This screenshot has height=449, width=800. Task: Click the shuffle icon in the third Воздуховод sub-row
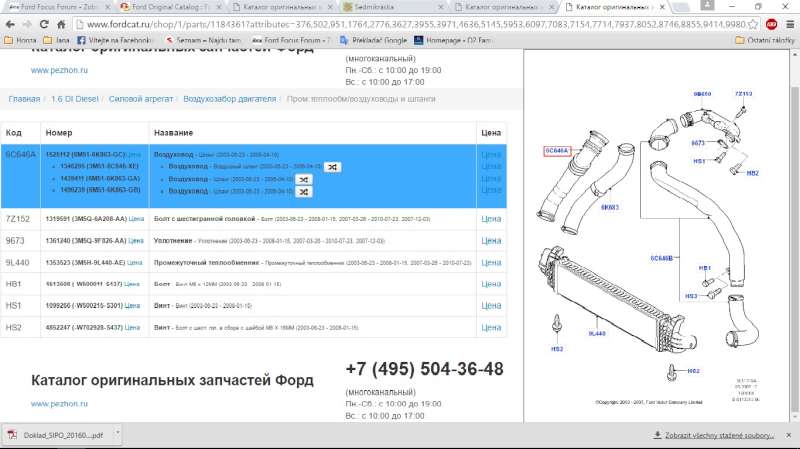pos(303,190)
